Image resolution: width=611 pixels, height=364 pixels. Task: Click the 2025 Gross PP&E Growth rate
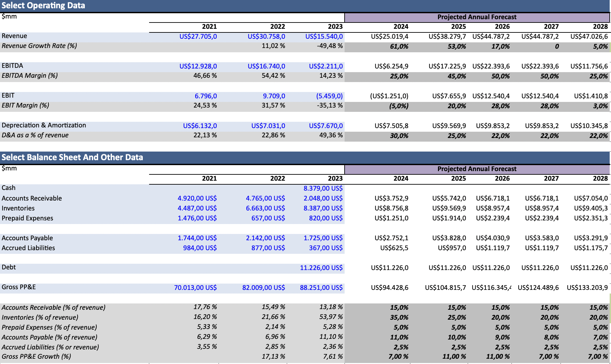coord(454,356)
